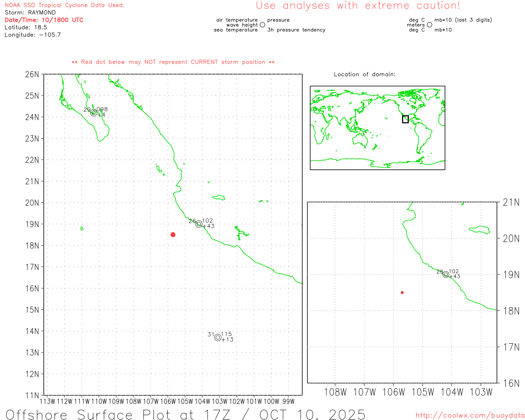Click the 106W longitude label on main map
The image size is (525, 420).
(x=167, y=402)
